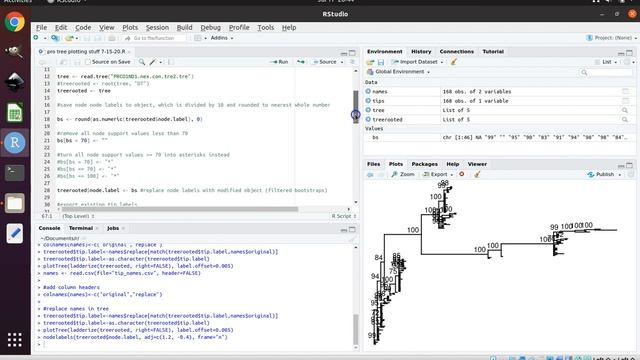Show applications grid in the dock
640x360 pixels.
pos(15,340)
